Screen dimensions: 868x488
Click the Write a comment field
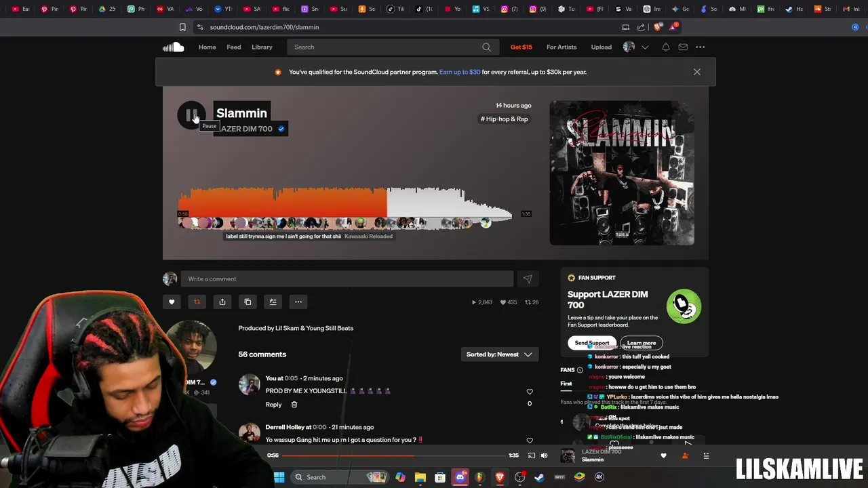coord(347,279)
